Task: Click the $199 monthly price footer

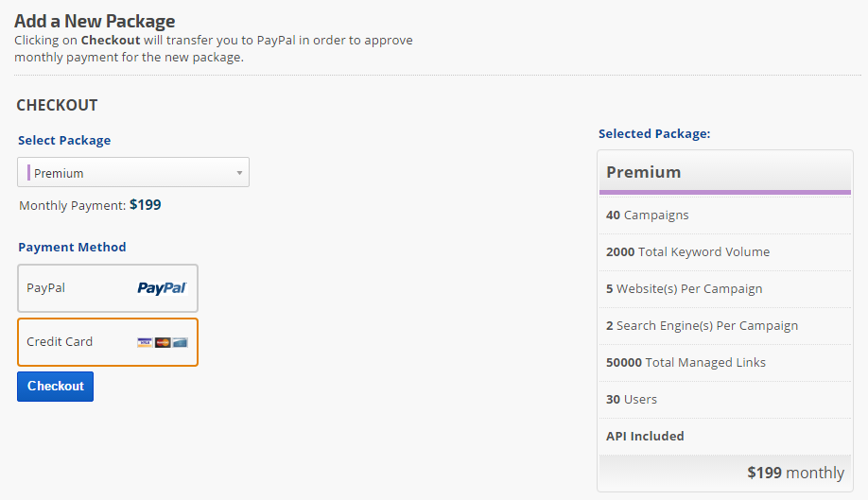Action: (x=794, y=473)
